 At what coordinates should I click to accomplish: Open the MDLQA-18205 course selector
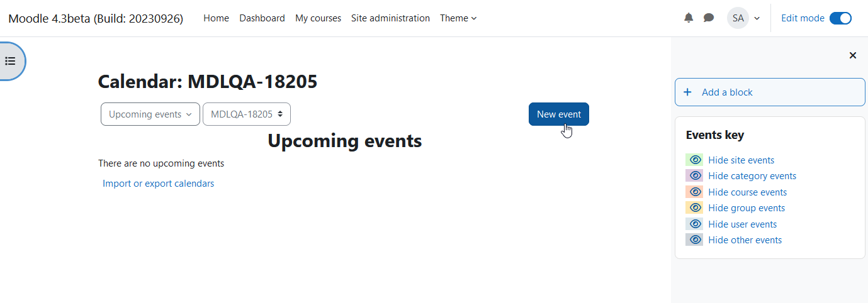click(x=247, y=114)
